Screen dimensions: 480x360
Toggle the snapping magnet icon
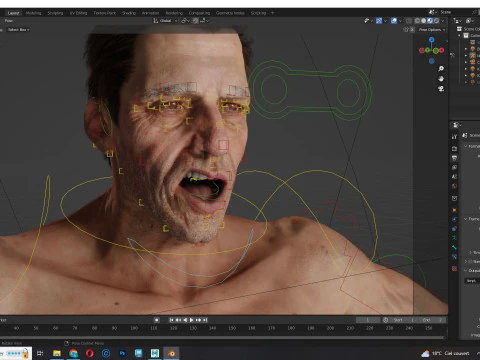coord(195,21)
